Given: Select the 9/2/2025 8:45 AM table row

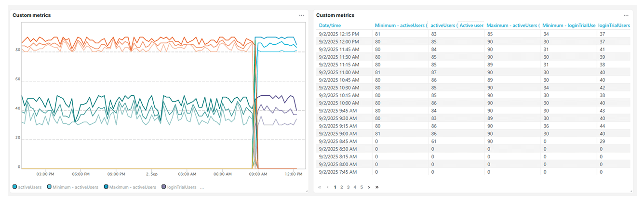Looking at the screenshot, I should [338, 141].
